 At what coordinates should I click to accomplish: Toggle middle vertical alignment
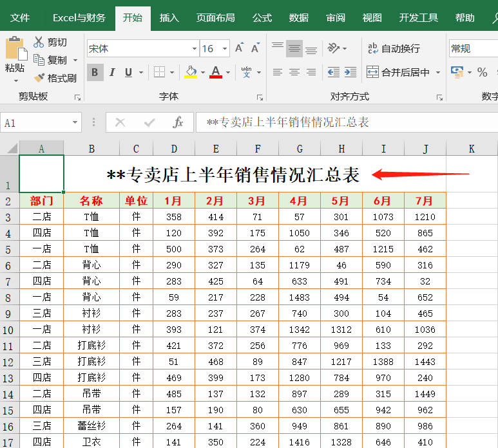tap(294, 48)
